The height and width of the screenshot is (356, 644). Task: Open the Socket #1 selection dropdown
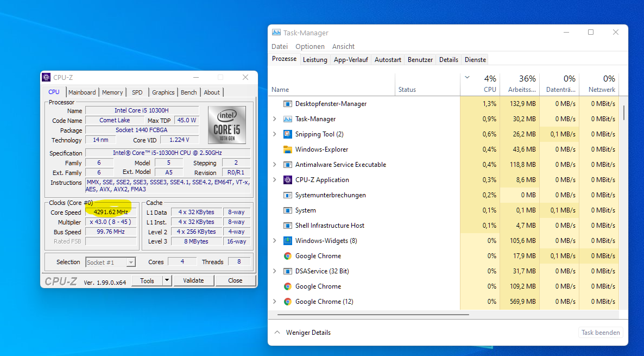(110, 263)
